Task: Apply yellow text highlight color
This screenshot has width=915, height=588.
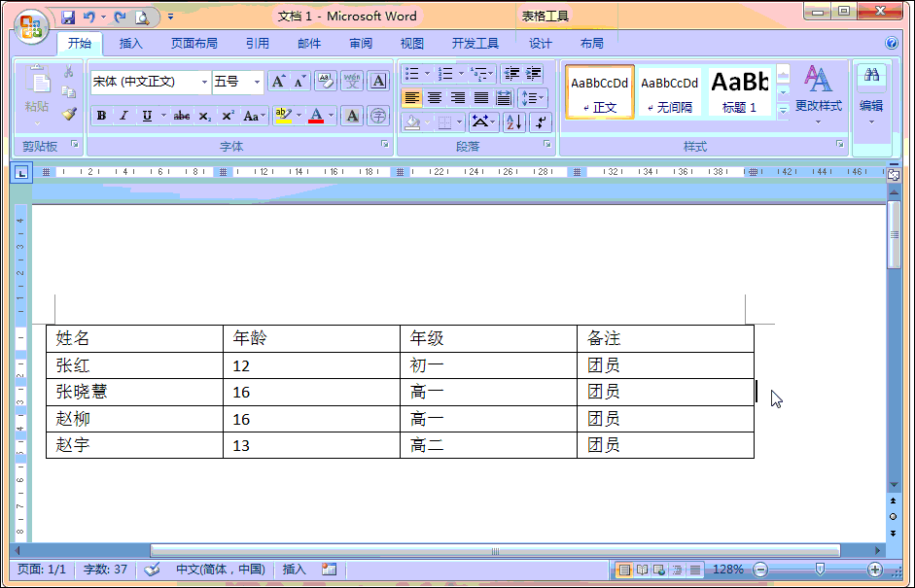Action: point(282,115)
